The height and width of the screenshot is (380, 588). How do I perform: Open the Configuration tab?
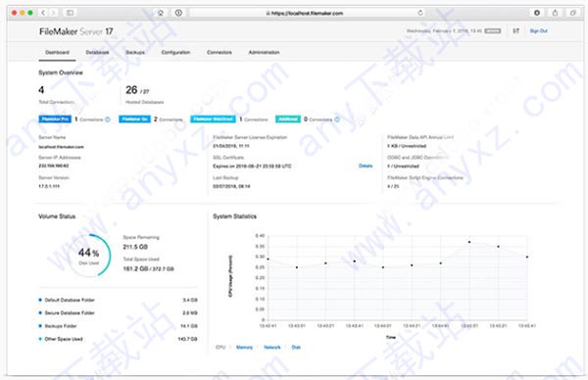175,53
